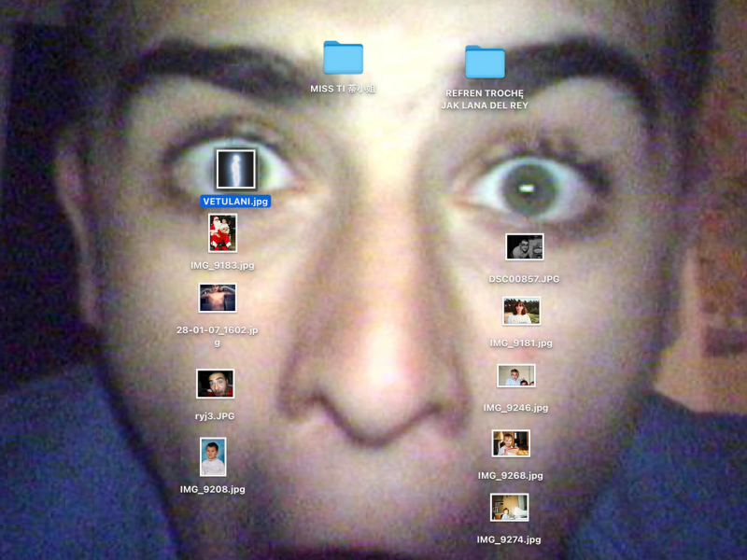
Task: Click the highlighted VETULANI.jpg filename label
Action: [235, 201]
